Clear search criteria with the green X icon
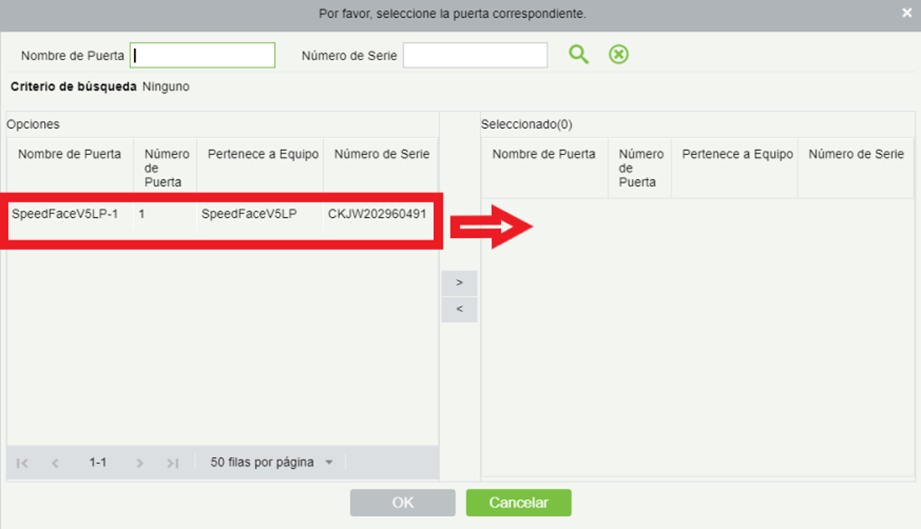This screenshot has height=529, width=921. (619, 55)
